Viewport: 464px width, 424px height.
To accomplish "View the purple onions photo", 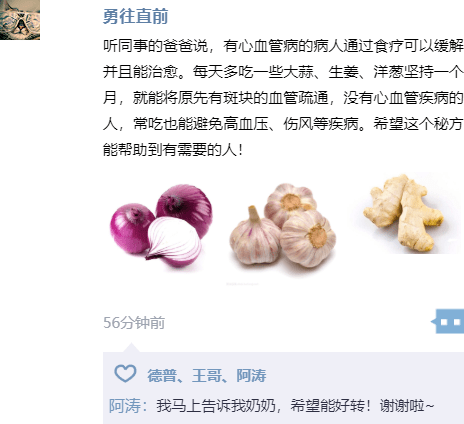I will pyautogui.click(x=161, y=226).
